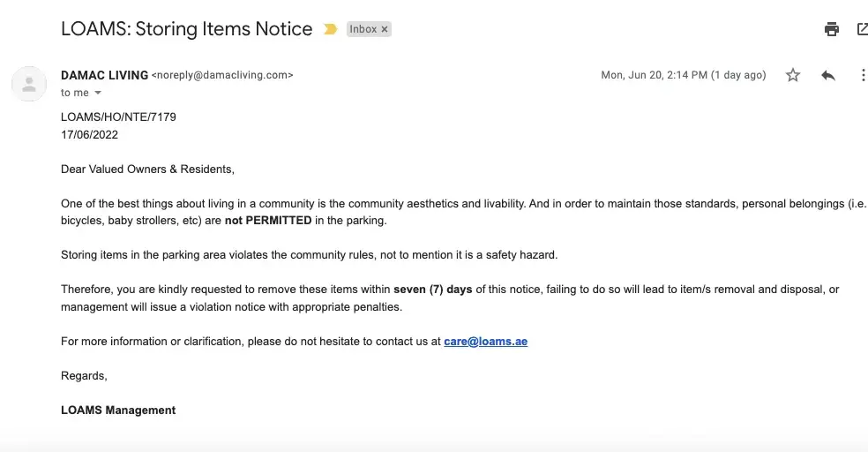Click the bold "not PERMITTED" text
The image size is (868, 452).
[x=267, y=221]
